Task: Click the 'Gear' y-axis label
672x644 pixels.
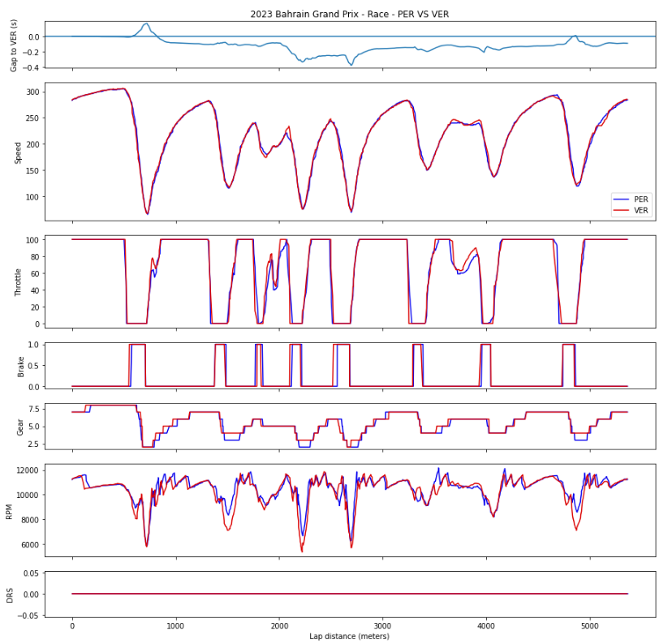Action: point(19,427)
